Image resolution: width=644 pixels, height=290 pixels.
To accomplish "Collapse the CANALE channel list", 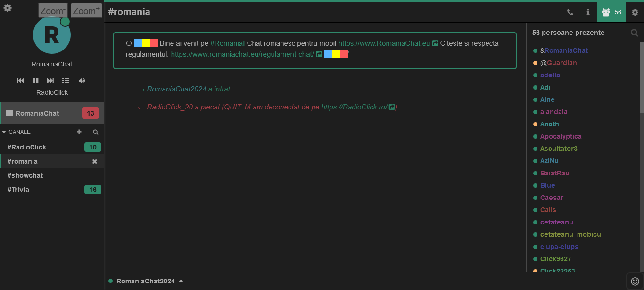I will click(4, 132).
